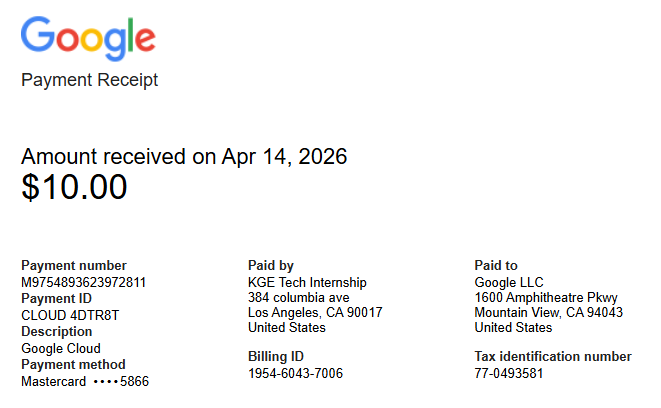Click the Tax identification number label

tap(553, 356)
